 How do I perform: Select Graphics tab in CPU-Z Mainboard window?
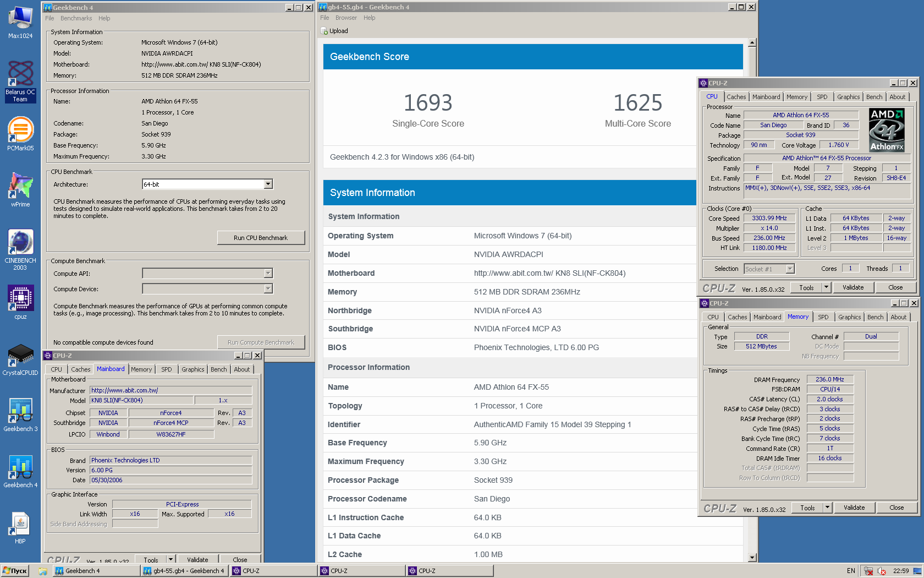click(x=193, y=369)
